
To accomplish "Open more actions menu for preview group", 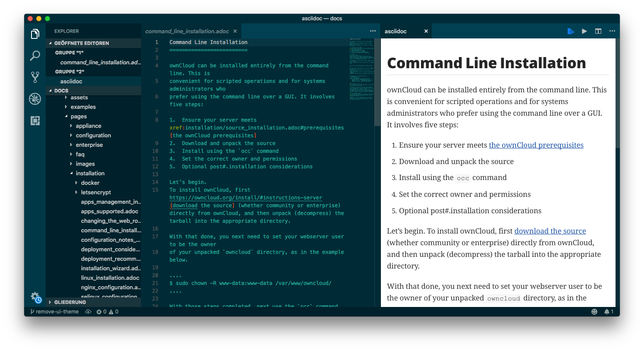I will point(612,31).
